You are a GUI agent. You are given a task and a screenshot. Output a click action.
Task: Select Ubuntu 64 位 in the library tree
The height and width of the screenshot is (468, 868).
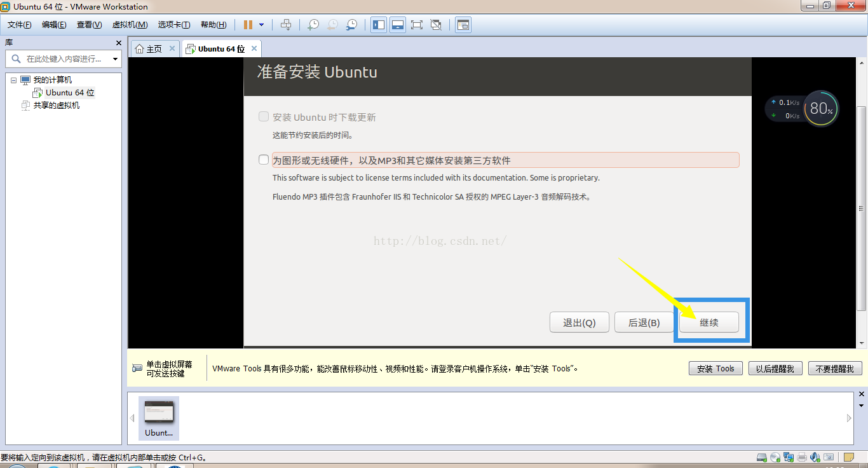point(70,93)
